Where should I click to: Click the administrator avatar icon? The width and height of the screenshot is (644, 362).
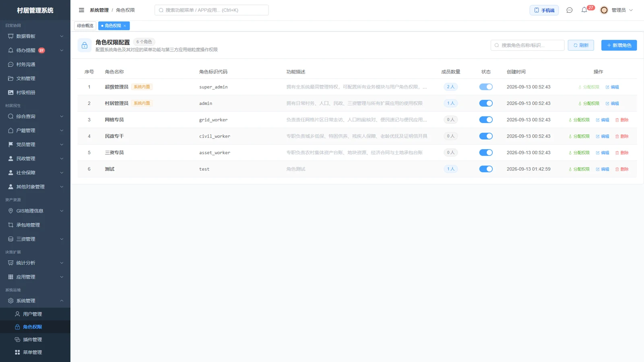(x=604, y=10)
